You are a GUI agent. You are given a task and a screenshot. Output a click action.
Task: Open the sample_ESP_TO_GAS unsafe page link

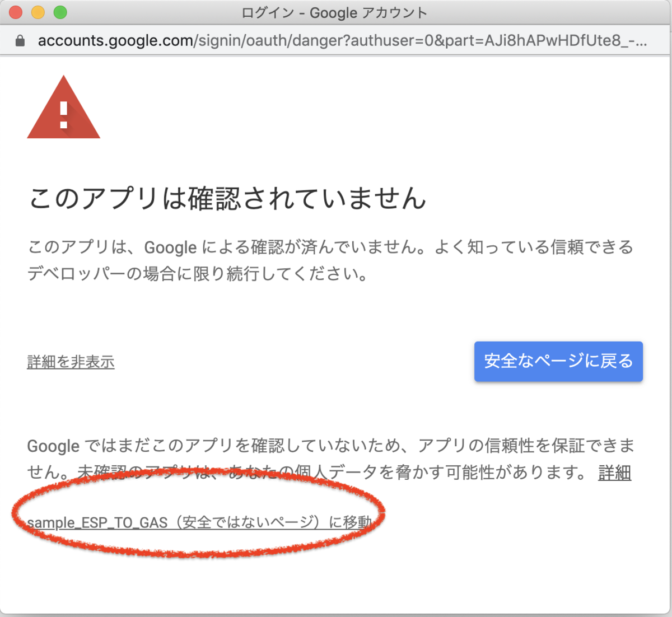point(199,522)
